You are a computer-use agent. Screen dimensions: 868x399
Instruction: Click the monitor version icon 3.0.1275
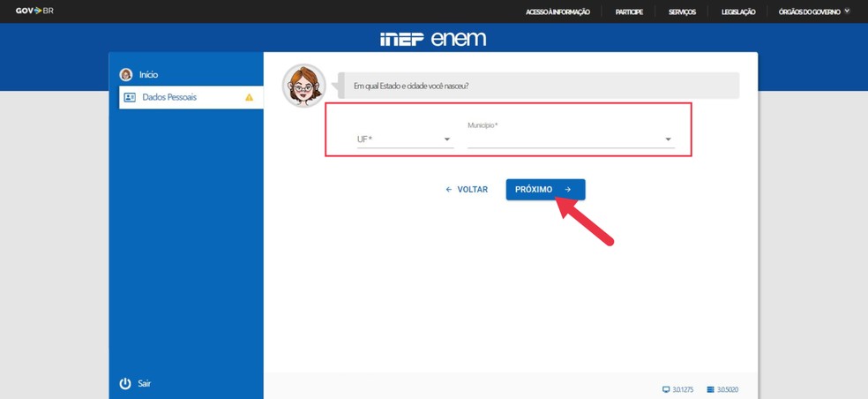[x=666, y=389]
